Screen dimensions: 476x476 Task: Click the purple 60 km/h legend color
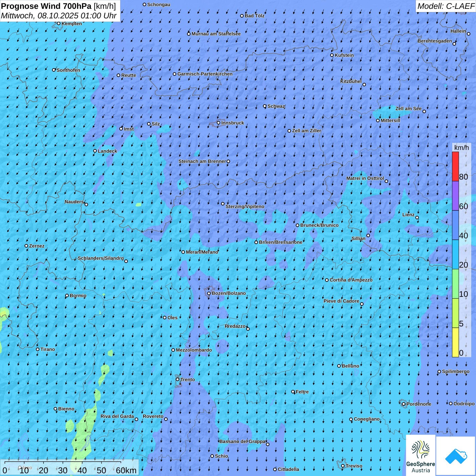[455, 196]
